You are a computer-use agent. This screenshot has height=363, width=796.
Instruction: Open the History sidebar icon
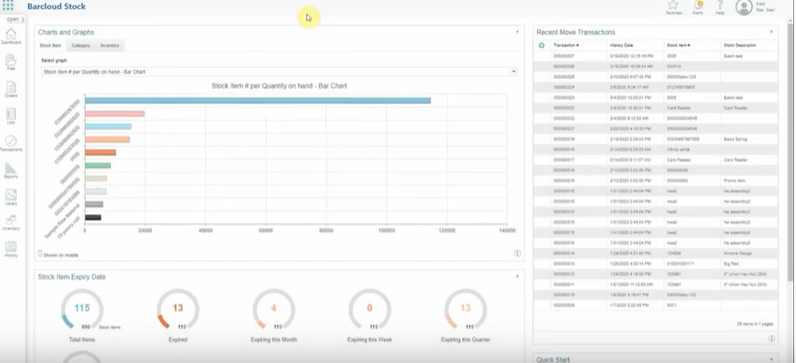click(x=11, y=249)
